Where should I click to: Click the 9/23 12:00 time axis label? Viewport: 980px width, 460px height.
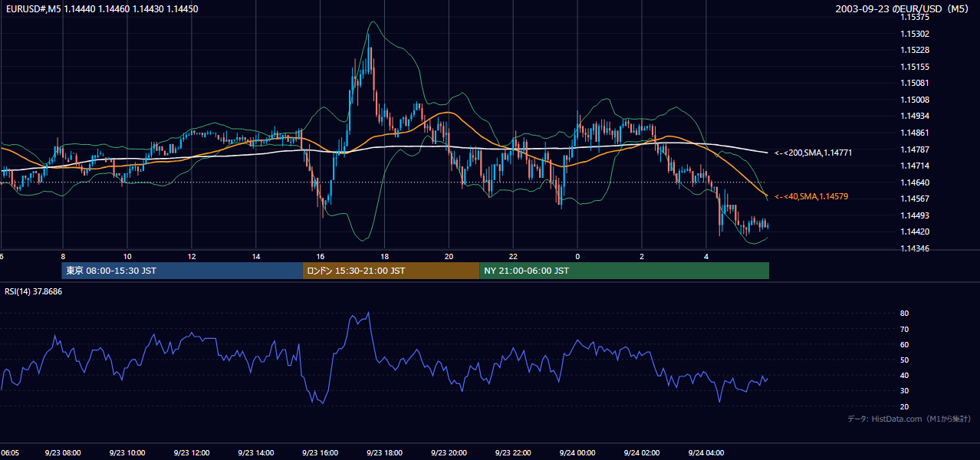(x=192, y=452)
